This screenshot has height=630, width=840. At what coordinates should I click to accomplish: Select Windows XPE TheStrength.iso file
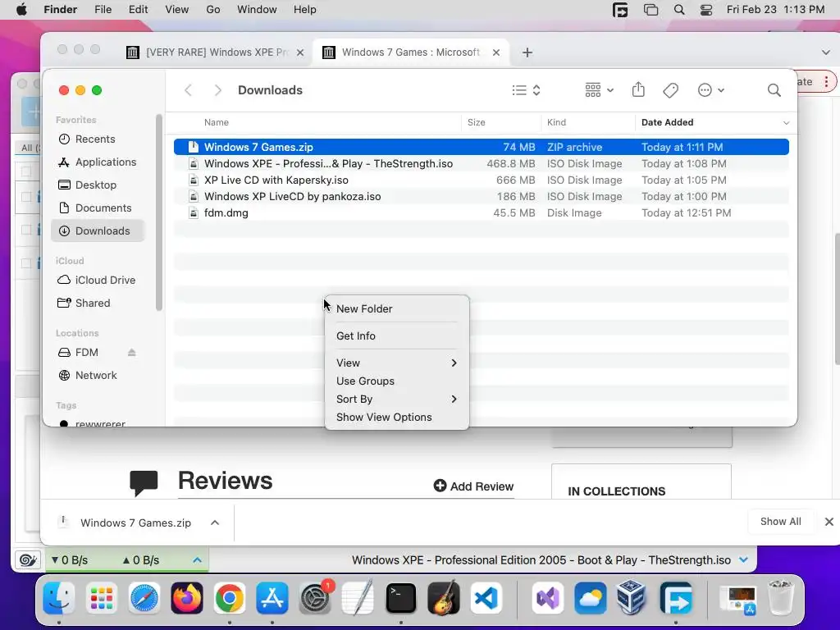coord(481,163)
